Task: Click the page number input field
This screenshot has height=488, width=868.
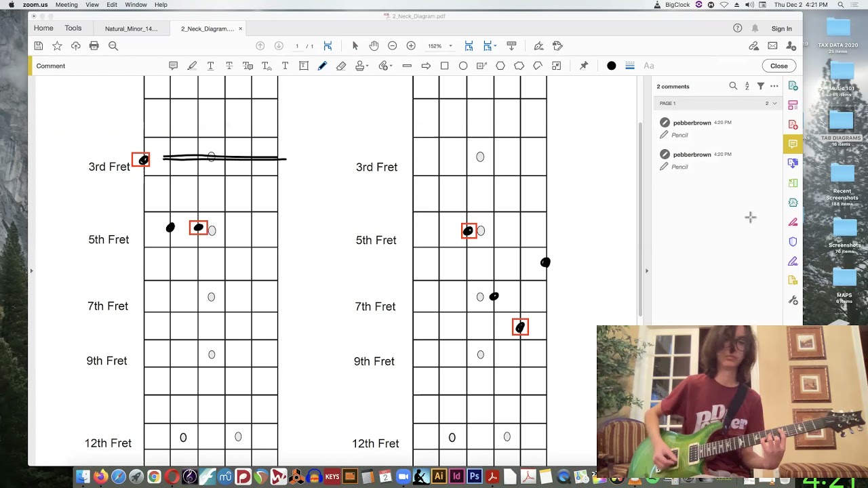Action: [x=297, y=45]
